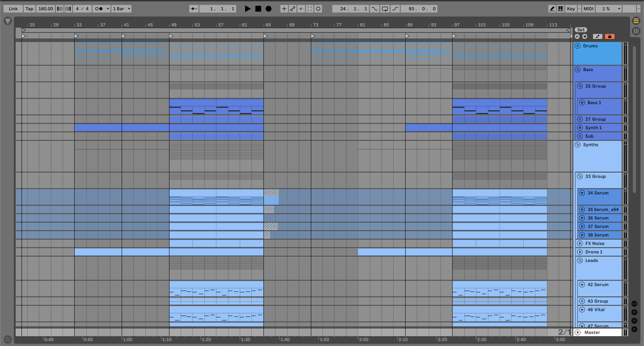Open the 1 Bar quantization menu
The width and height of the screenshot is (644, 346).
click(121, 9)
